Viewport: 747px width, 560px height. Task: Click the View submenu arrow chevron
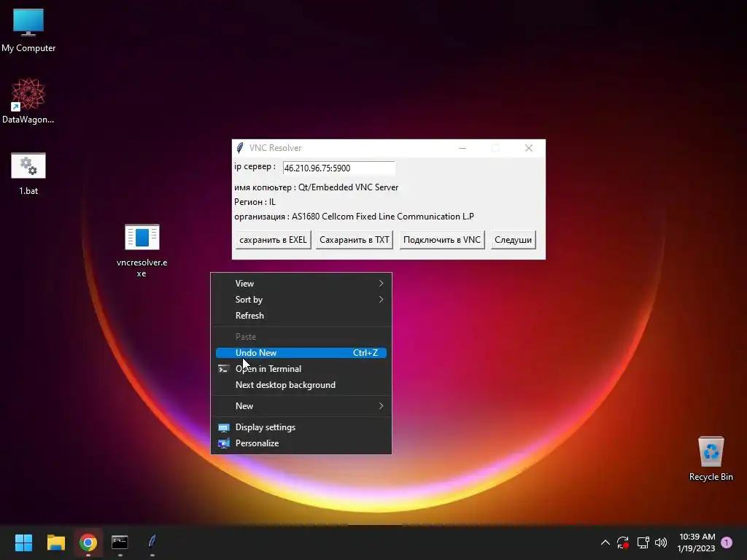click(x=381, y=284)
